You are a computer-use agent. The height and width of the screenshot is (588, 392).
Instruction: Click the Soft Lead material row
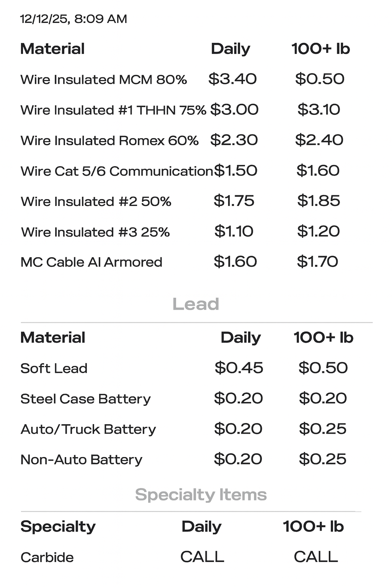click(54, 368)
